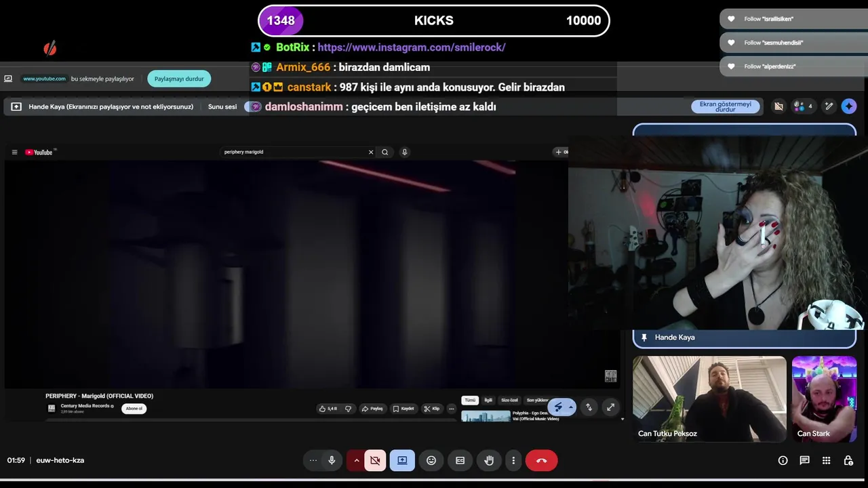The height and width of the screenshot is (488, 868).
Task: Mute microphone in the Meet controls
Action: coord(332,460)
